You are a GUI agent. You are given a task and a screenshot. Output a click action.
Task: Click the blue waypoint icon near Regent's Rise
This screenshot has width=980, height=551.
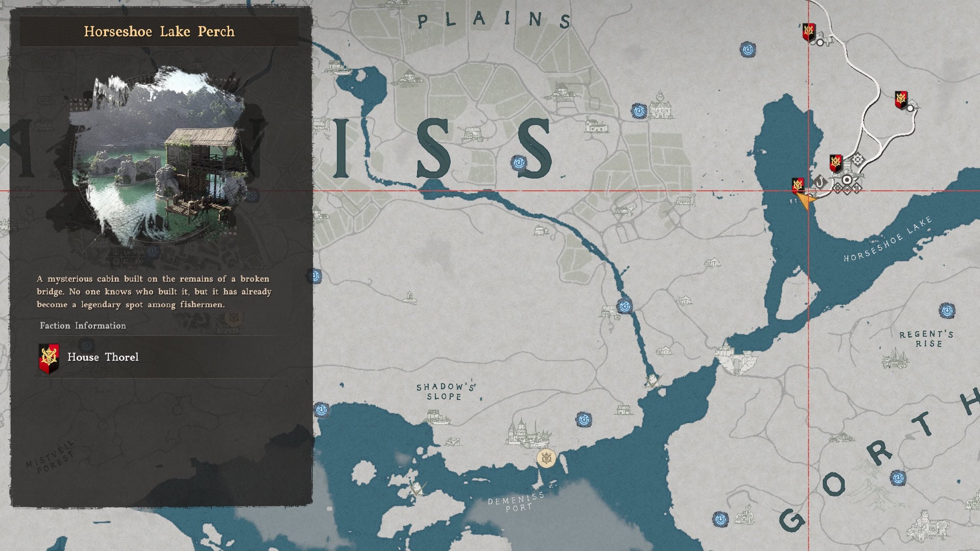pyautogui.click(x=947, y=310)
